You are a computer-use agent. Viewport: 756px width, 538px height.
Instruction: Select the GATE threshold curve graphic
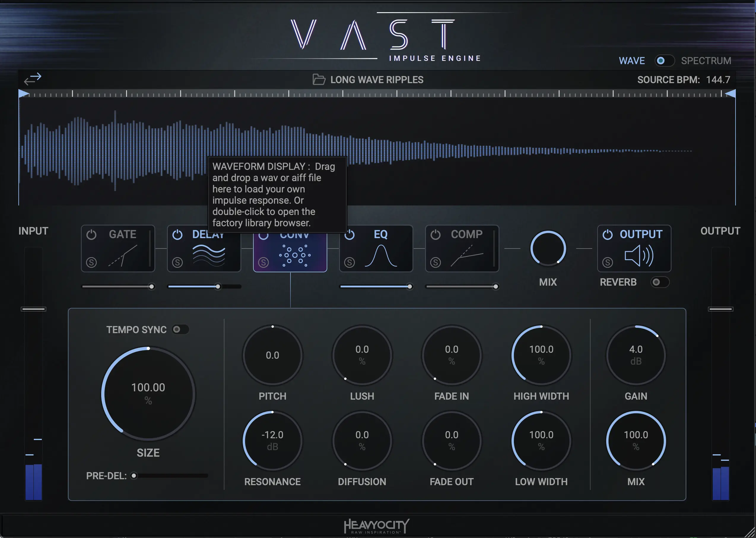pos(123,255)
